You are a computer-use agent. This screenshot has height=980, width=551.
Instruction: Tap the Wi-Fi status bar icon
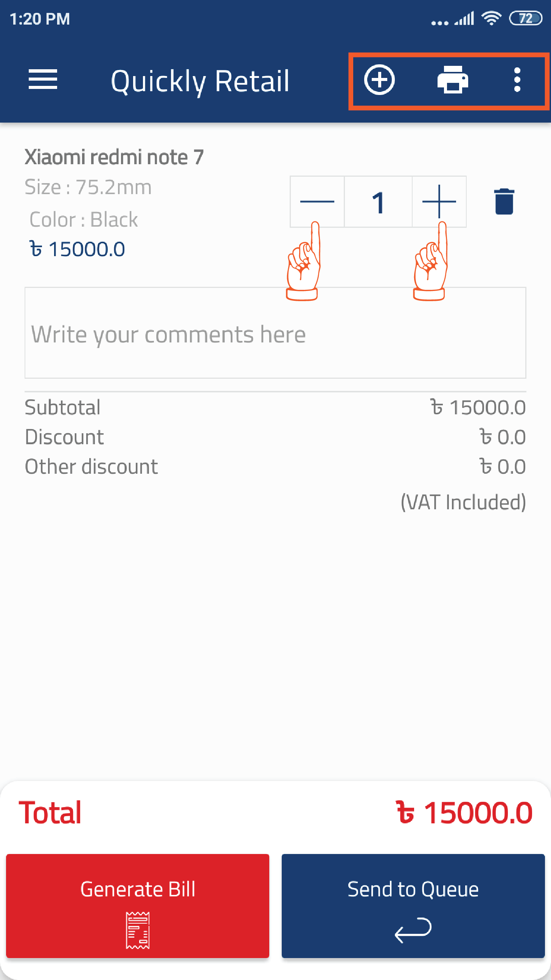pyautogui.click(x=491, y=18)
